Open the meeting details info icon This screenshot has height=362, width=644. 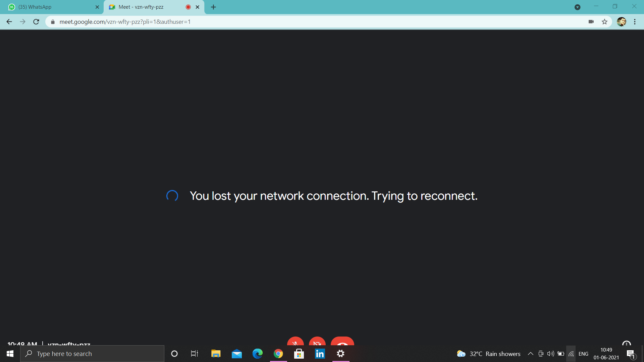click(x=626, y=343)
